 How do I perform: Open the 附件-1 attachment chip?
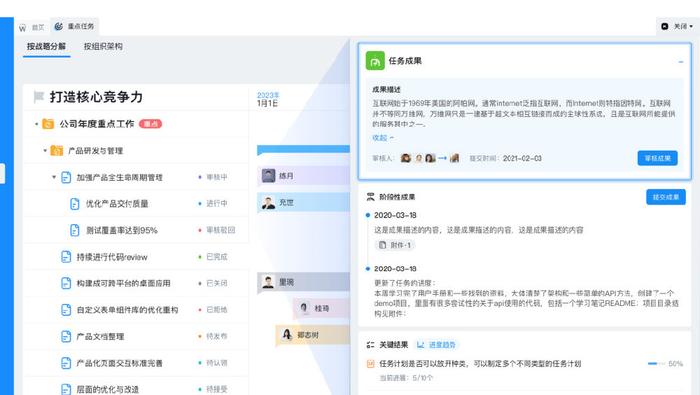click(x=395, y=245)
